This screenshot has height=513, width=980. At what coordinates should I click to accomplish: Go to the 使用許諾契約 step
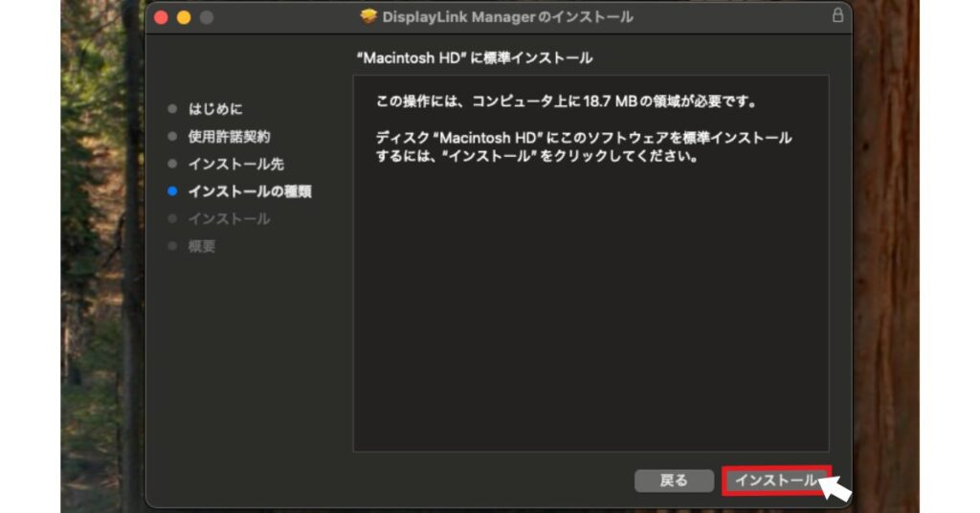coord(229,137)
